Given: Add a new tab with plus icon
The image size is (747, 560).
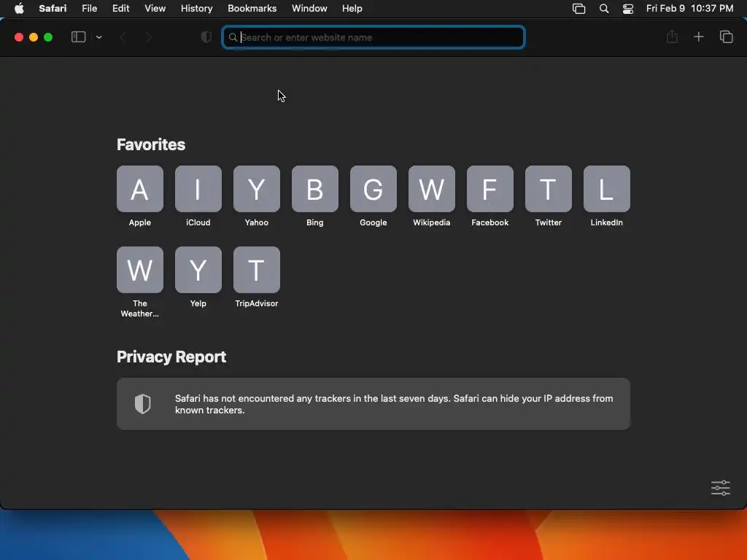Looking at the screenshot, I should point(698,36).
